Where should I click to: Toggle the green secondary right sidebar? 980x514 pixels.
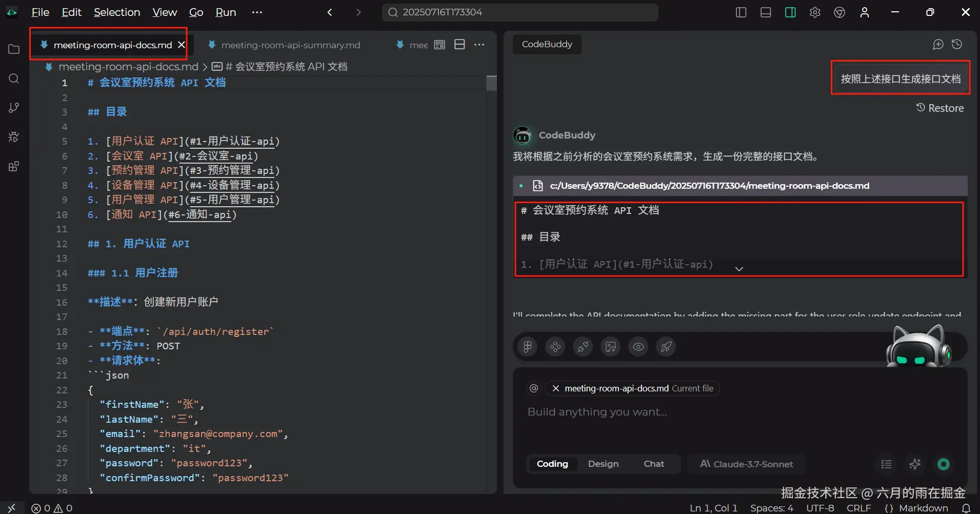click(790, 12)
